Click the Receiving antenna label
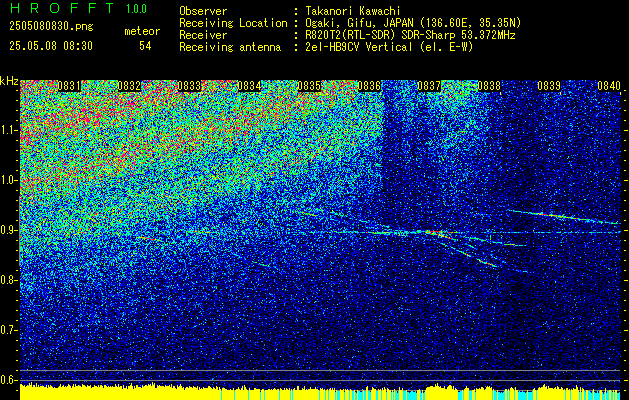The width and height of the screenshot is (629, 400). (230, 47)
